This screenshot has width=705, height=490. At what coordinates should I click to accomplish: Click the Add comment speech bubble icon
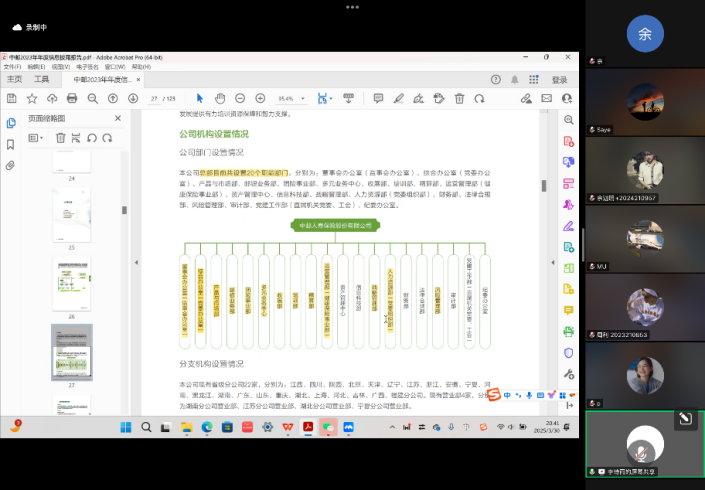(x=378, y=98)
